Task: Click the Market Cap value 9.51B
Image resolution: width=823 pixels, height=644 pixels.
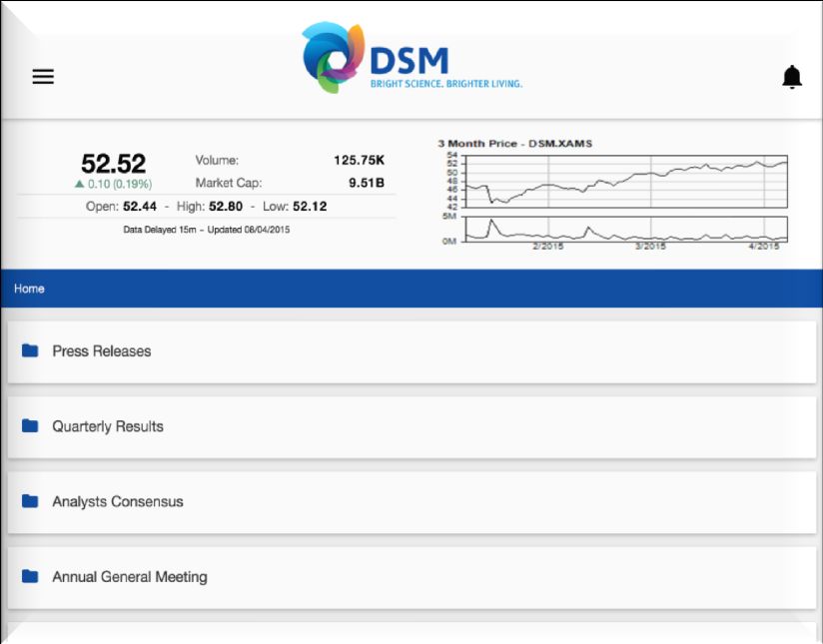Action: 367,183
